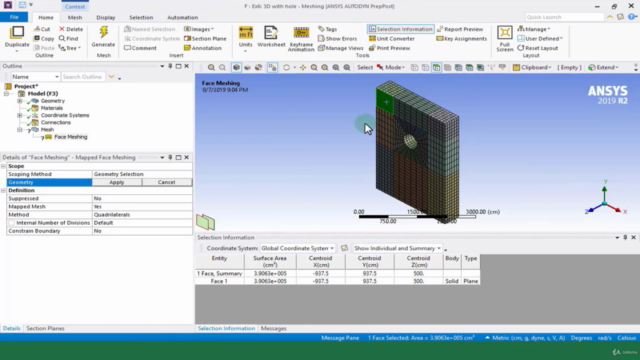This screenshot has width=640, height=360.
Task: Close the Selection Information panel
Action: (633, 238)
